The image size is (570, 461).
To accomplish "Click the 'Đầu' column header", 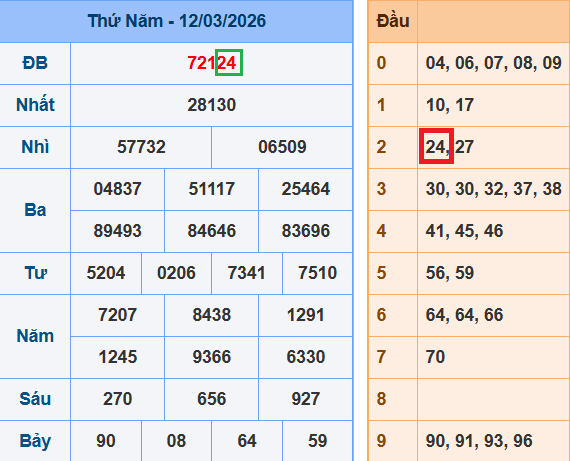I will (x=393, y=21).
